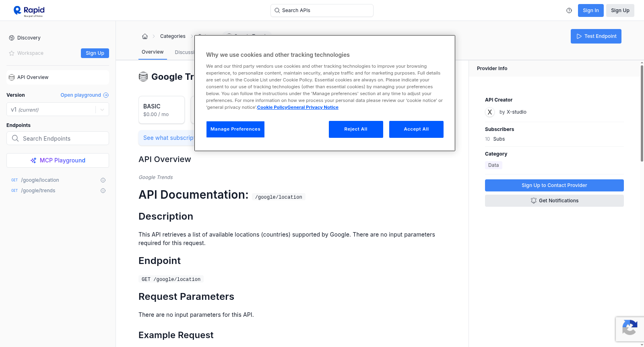Open Categories breadcrumb
Image resolution: width=644 pixels, height=347 pixels.
173,36
